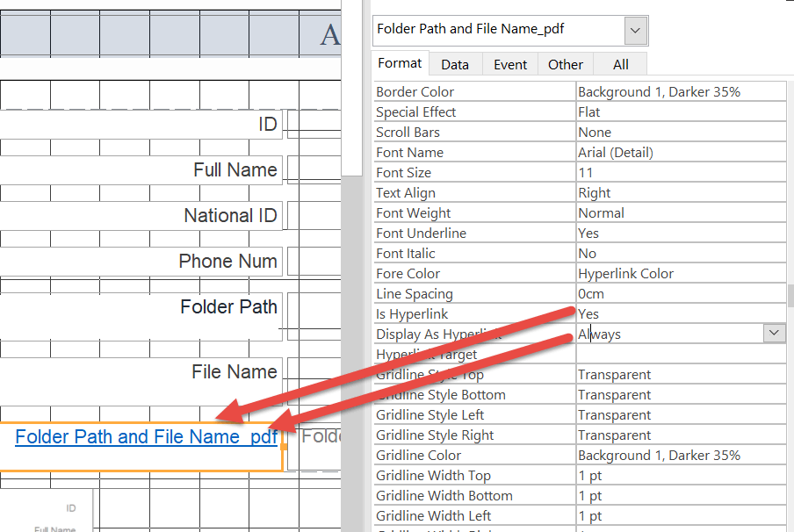Image resolution: width=794 pixels, height=532 pixels.
Task: Select the ID label in the form
Action: tap(268, 124)
